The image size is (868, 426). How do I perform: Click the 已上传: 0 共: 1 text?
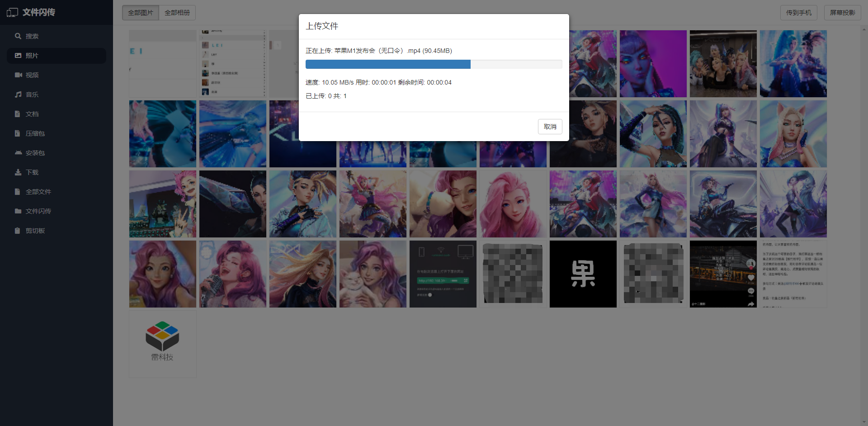pyautogui.click(x=326, y=96)
